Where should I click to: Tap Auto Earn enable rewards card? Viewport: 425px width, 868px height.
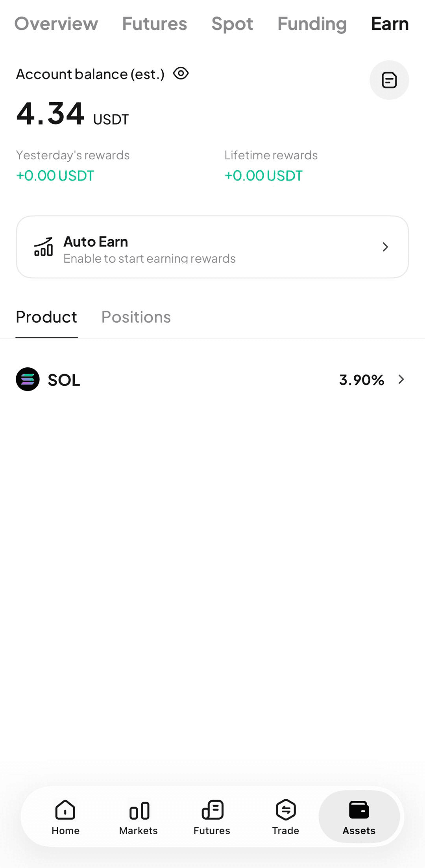coord(213,247)
